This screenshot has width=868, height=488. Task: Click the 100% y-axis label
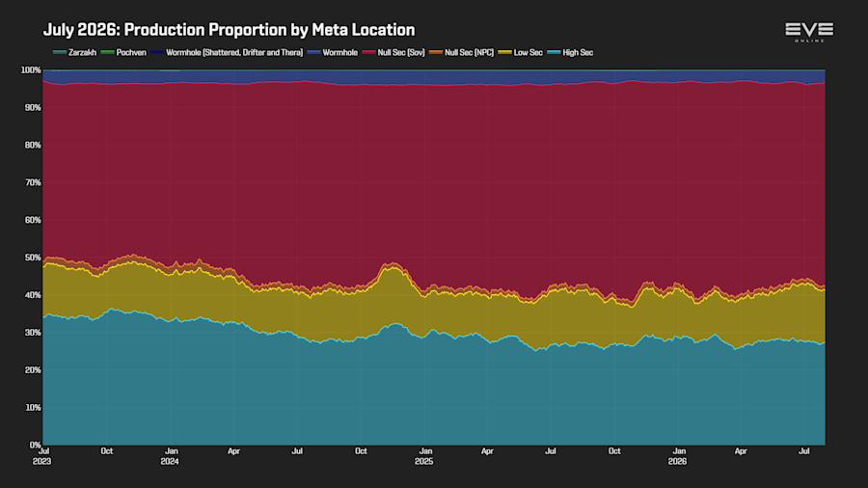coord(31,70)
